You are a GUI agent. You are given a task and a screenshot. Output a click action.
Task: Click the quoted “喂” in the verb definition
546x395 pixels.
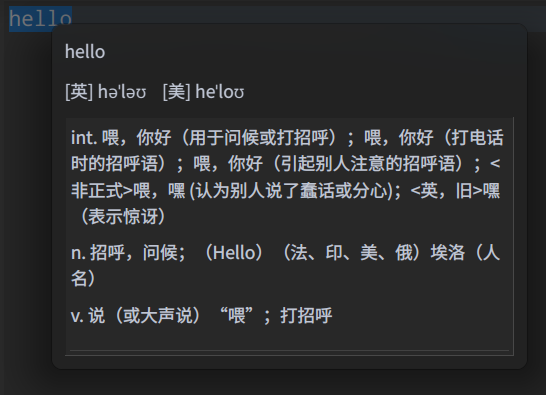point(236,316)
